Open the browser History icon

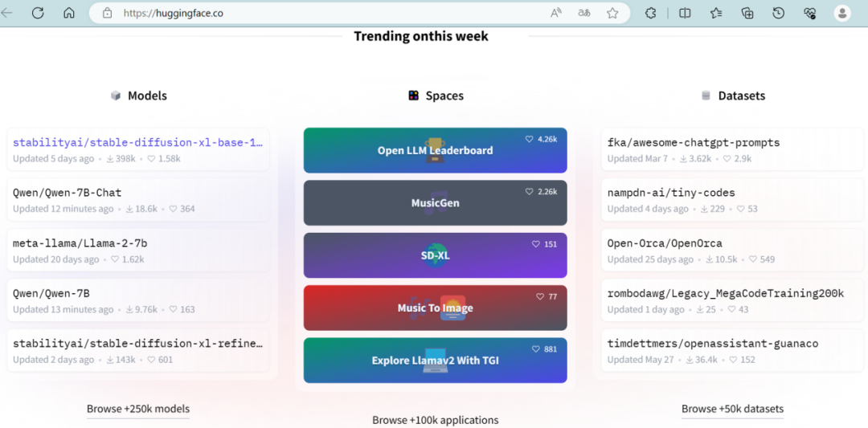pyautogui.click(x=779, y=14)
